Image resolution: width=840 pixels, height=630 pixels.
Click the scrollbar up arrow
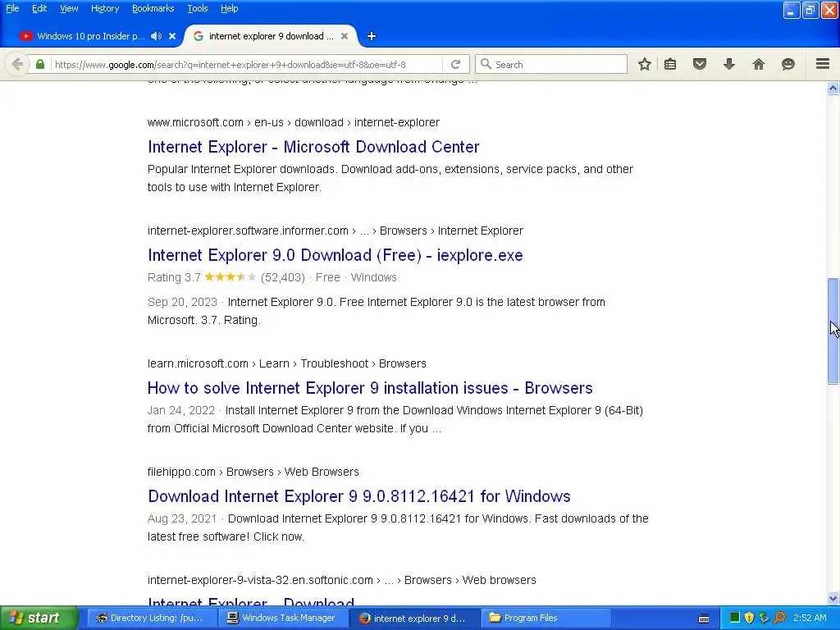(833, 88)
